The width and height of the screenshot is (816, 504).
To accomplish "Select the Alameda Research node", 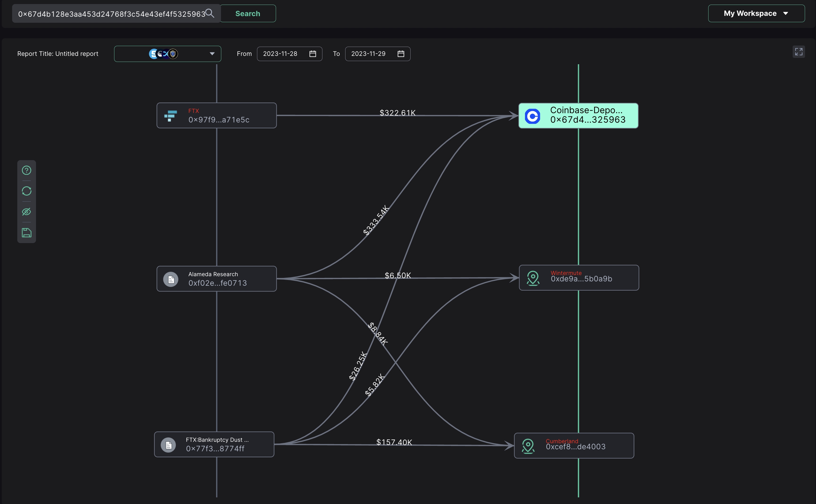I will point(216,279).
